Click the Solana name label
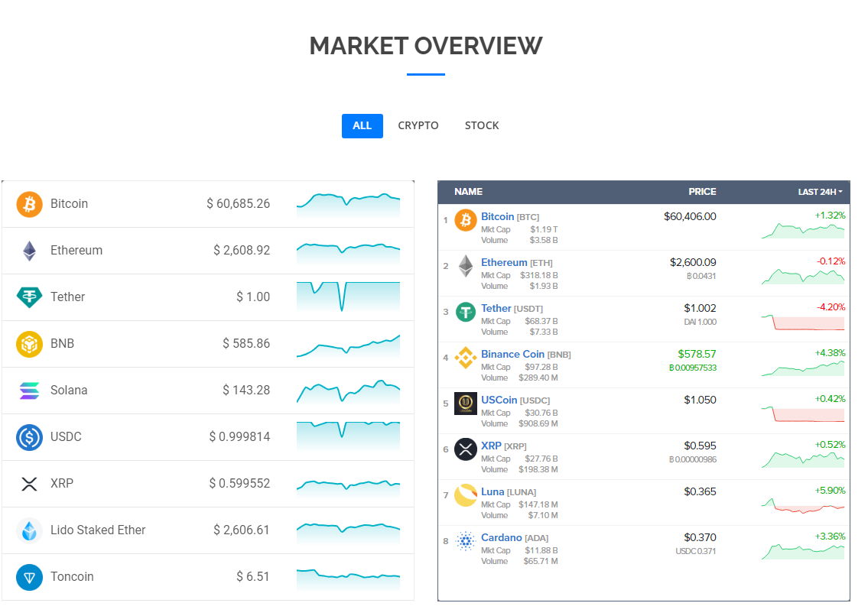This screenshot has height=616, width=868. pos(69,391)
